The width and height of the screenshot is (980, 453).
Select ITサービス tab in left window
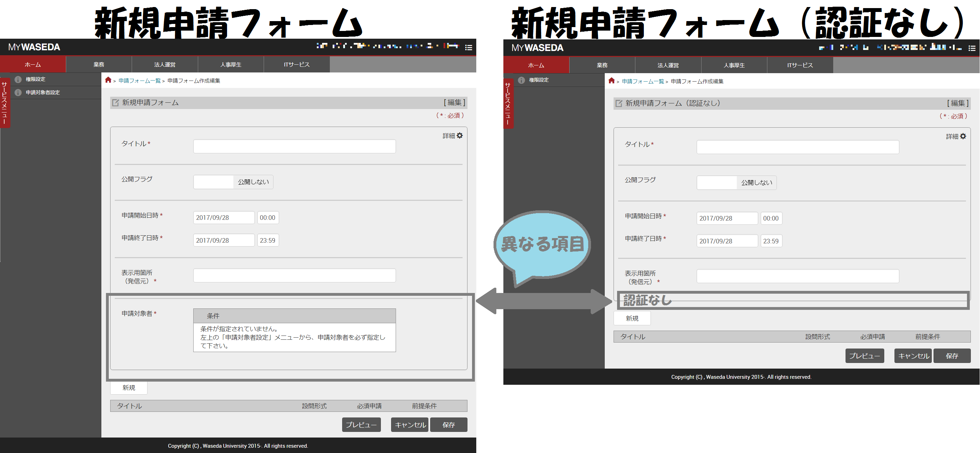click(x=297, y=65)
